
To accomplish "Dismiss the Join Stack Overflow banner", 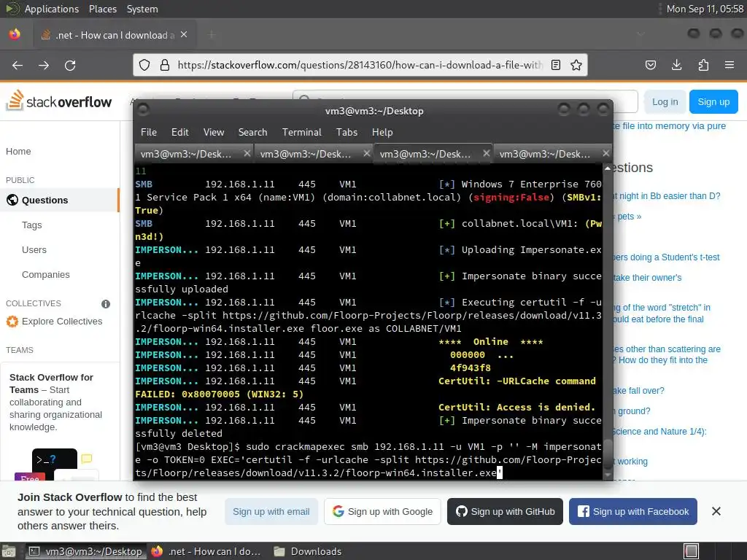I will (716, 511).
